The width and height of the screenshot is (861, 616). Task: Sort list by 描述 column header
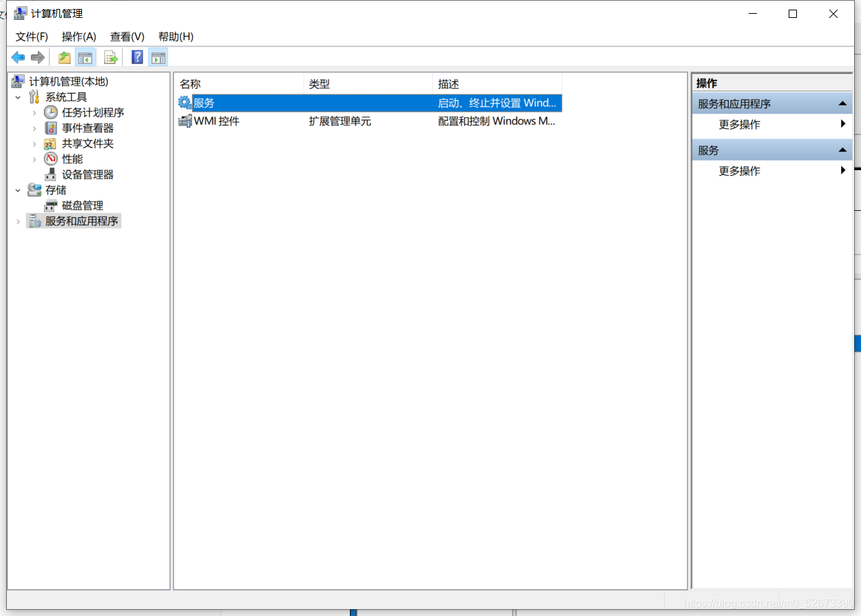[497, 84]
